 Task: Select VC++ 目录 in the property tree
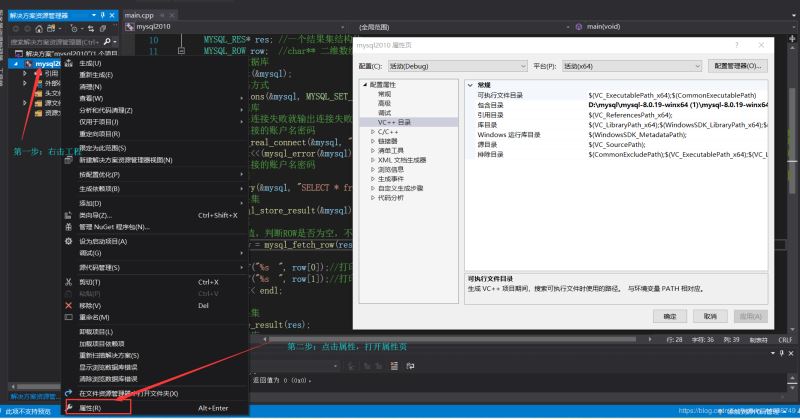[x=394, y=122]
